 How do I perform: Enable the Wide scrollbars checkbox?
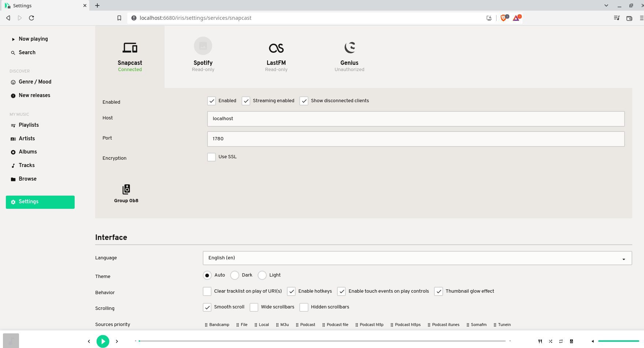coord(254,307)
